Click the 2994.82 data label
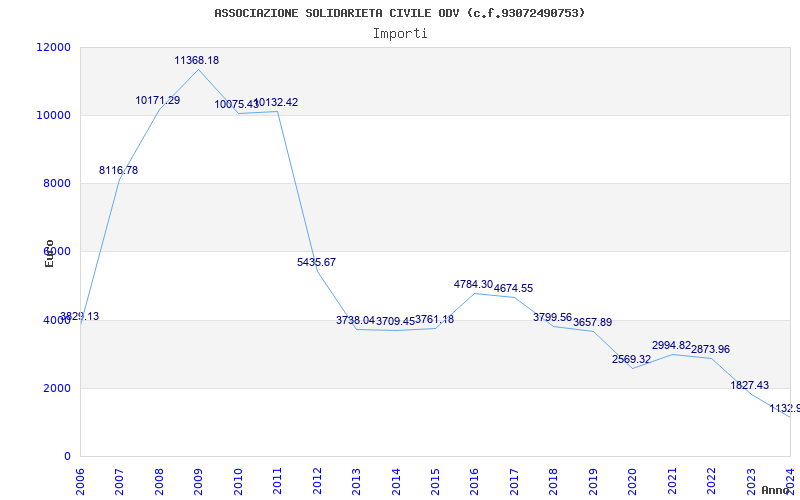 (x=671, y=345)
